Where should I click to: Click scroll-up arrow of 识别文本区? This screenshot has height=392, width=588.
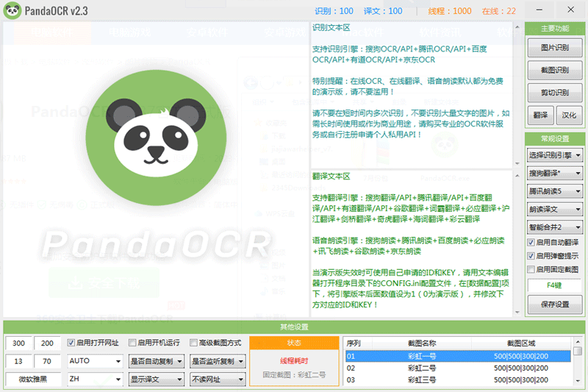(x=517, y=27)
